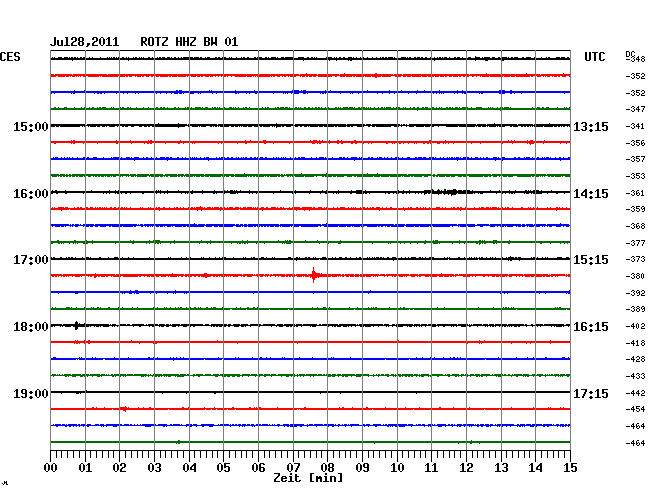Click the DC offset value -377
650x494 pixels.
635,243
